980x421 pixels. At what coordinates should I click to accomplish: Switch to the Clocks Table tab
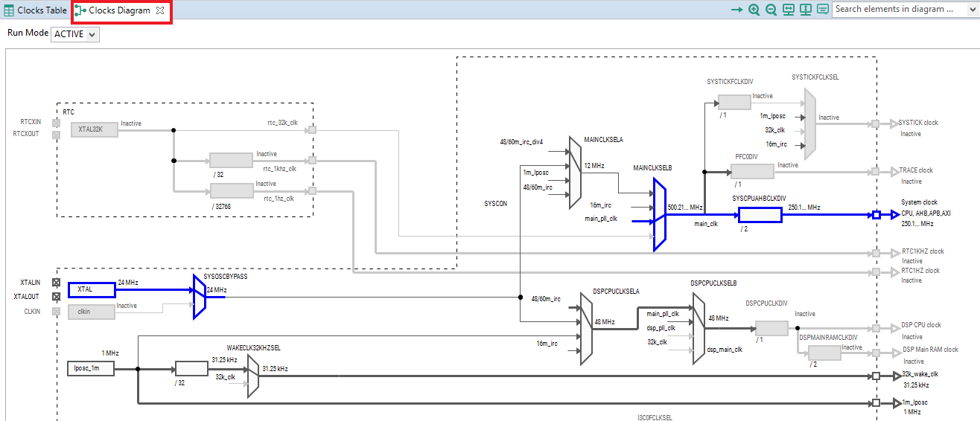(x=35, y=10)
